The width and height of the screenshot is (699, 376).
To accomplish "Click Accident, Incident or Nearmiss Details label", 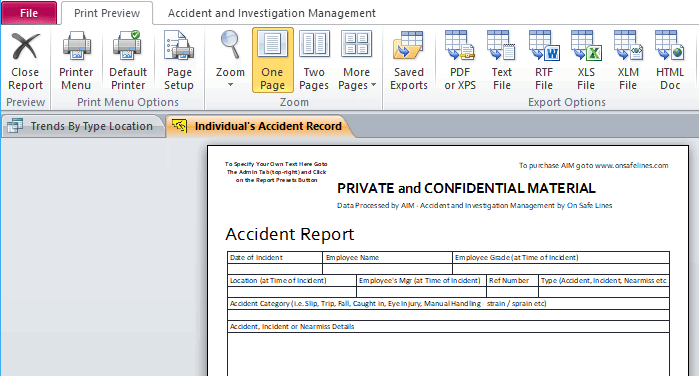I will (292, 326).
